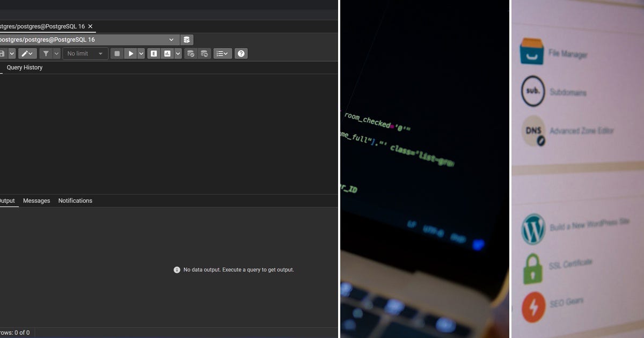
Task: Rollback the current transaction
Action: coord(204,53)
